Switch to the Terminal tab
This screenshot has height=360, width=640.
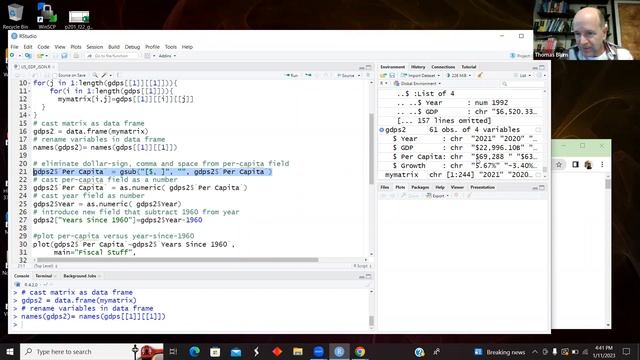pos(43,276)
